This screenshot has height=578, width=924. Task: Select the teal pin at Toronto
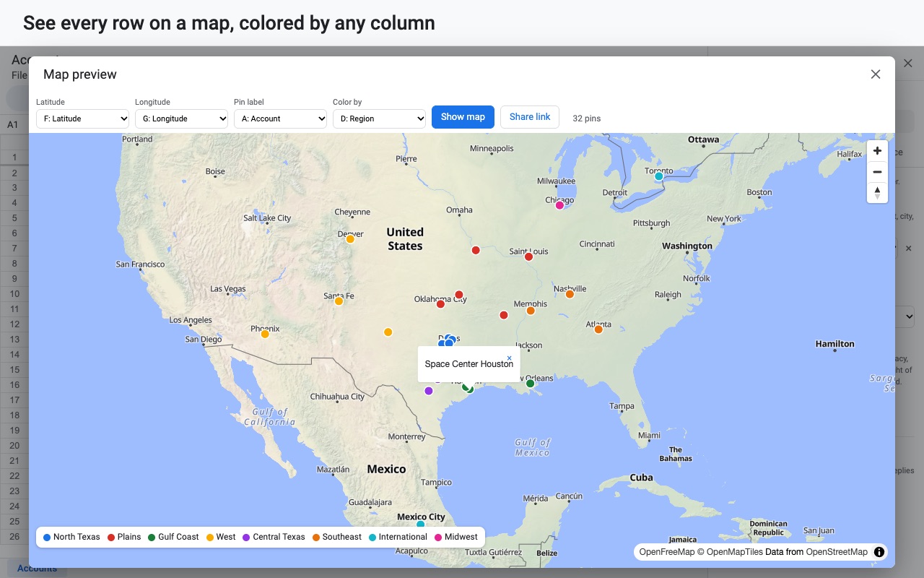click(658, 176)
